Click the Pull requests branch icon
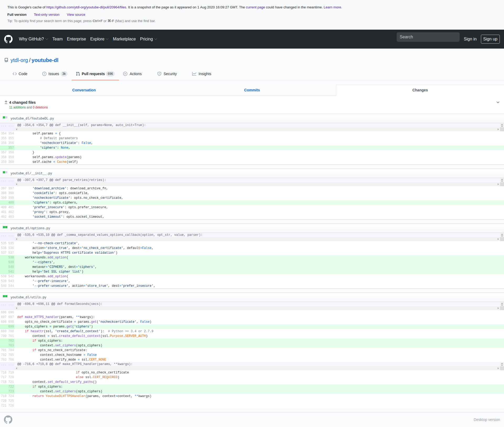Image resolution: width=504 pixels, height=427 pixels. click(x=78, y=74)
